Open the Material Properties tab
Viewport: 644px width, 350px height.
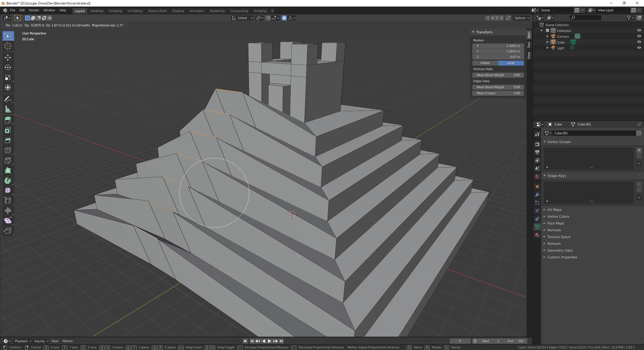tap(537, 235)
